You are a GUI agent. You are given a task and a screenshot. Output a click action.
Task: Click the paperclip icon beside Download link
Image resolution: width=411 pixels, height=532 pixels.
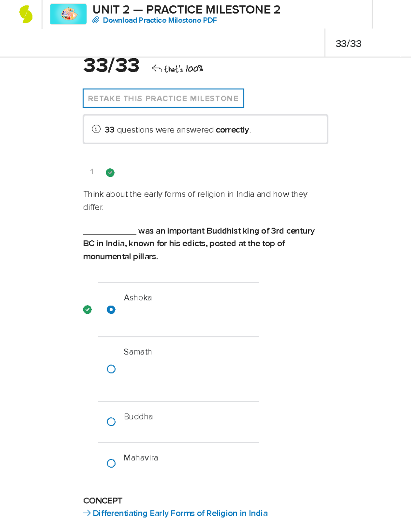[96, 20]
